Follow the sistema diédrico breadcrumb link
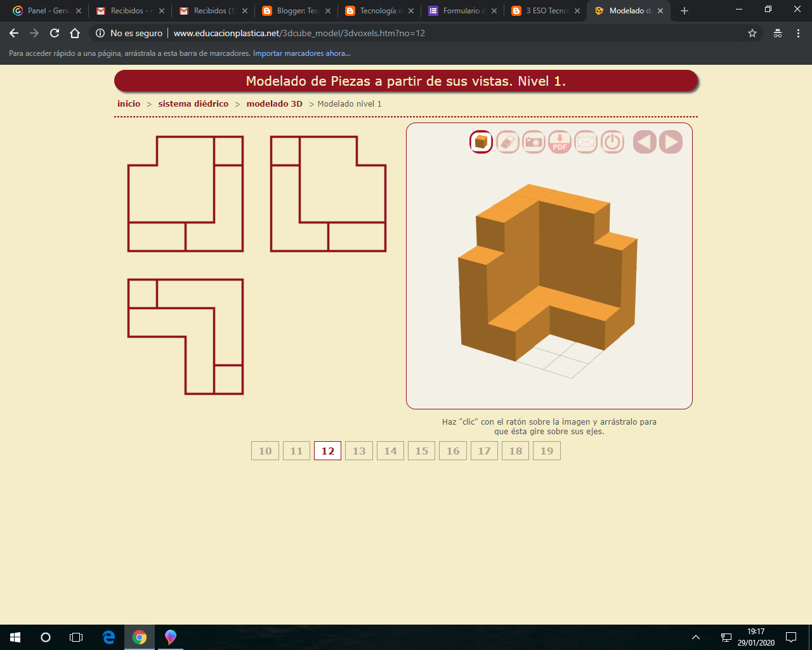Viewport: 812px width, 650px height. (x=193, y=103)
